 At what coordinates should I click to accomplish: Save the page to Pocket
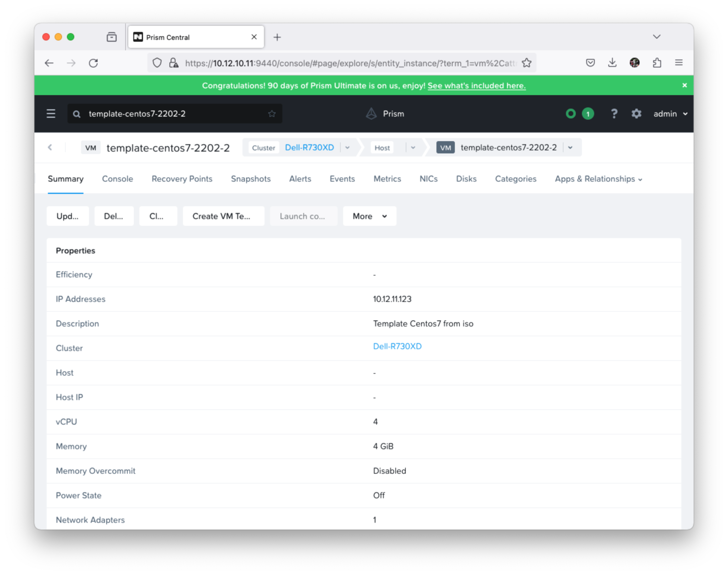(590, 63)
